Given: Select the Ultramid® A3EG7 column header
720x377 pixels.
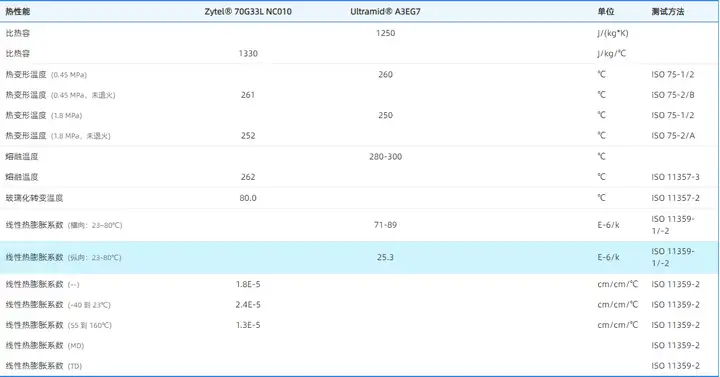Looking at the screenshot, I should [385, 11].
